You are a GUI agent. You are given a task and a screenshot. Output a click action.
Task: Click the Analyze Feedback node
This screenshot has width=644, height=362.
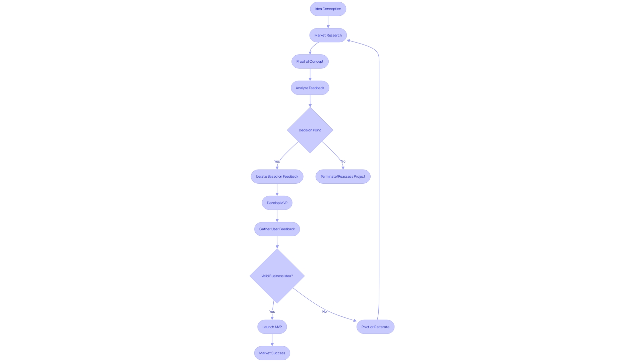click(x=310, y=87)
